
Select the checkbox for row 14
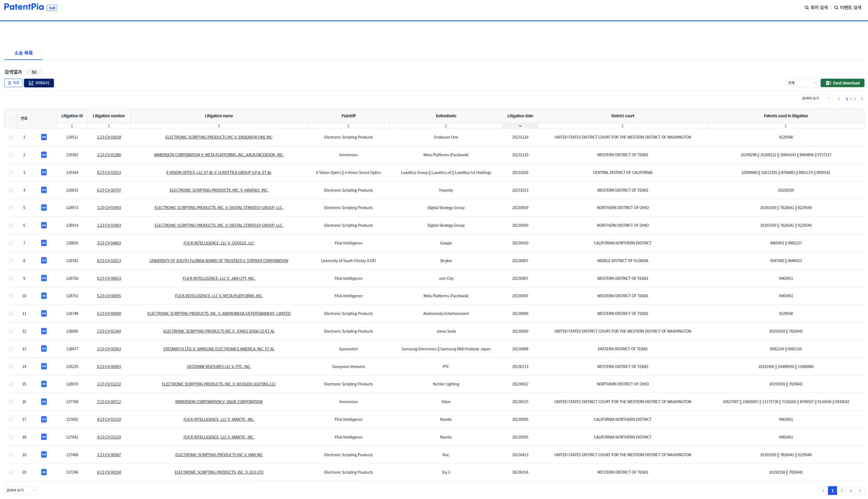[x=11, y=366]
